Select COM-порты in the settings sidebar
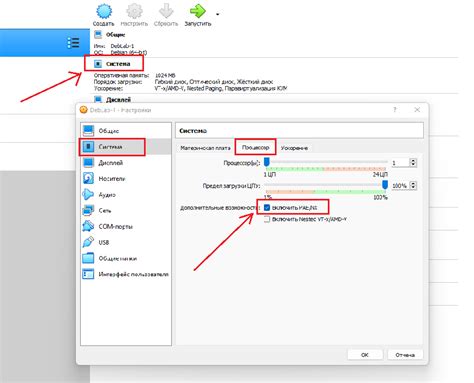 point(126,227)
